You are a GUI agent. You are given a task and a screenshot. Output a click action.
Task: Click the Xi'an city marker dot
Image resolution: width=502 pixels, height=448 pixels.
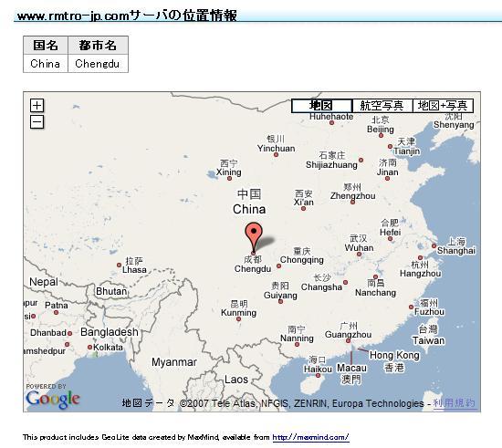(303, 209)
